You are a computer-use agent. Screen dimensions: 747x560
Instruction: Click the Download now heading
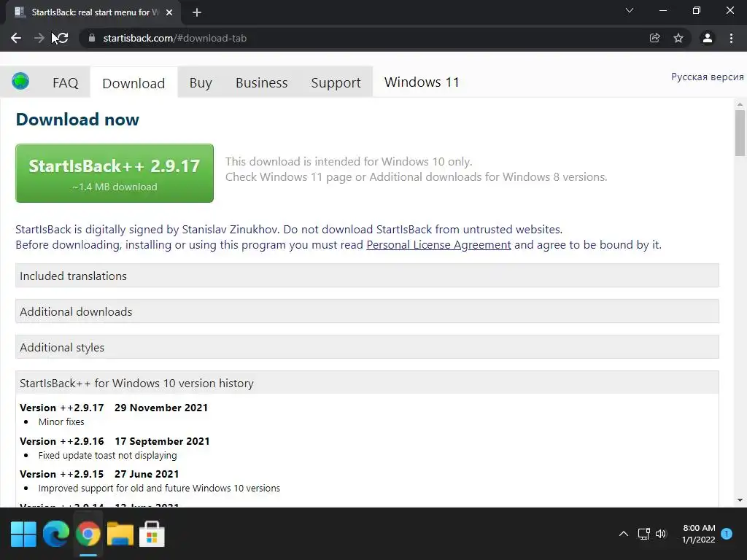(x=77, y=119)
